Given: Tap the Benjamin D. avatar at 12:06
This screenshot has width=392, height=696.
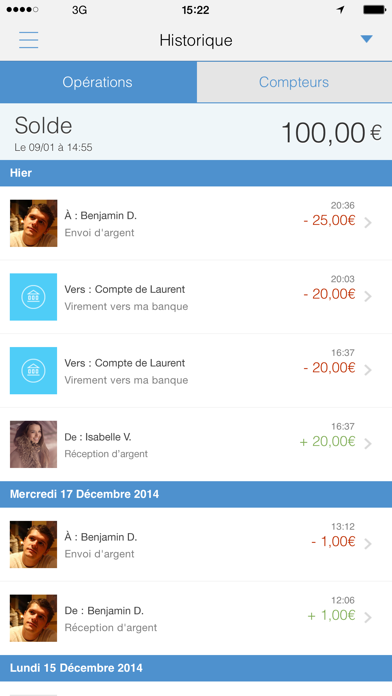Looking at the screenshot, I should pyautogui.click(x=33, y=618).
